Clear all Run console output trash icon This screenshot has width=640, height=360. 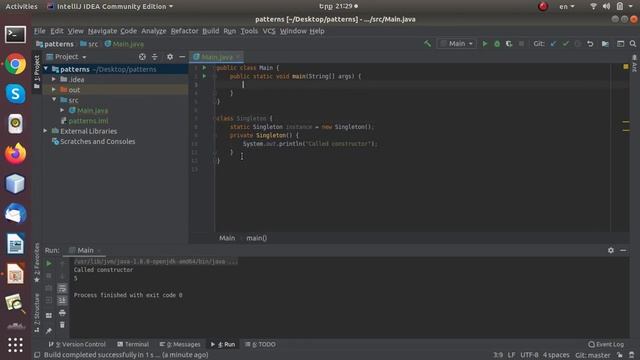click(x=62, y=325)
